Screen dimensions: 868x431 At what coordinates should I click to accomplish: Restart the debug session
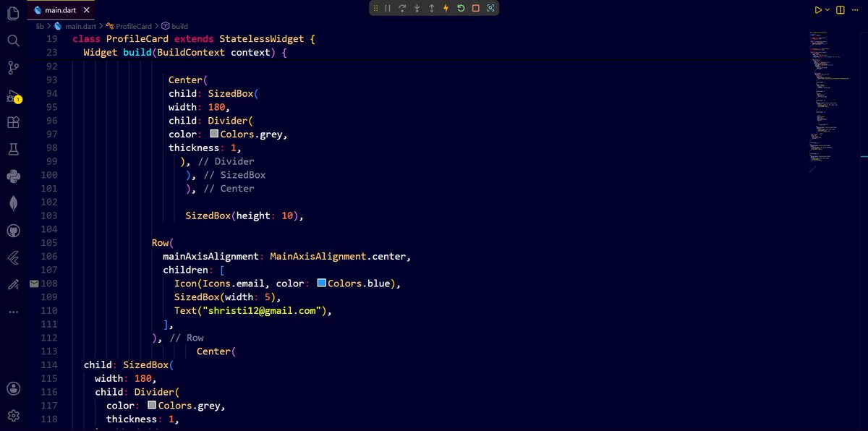(x=461, y=8)
